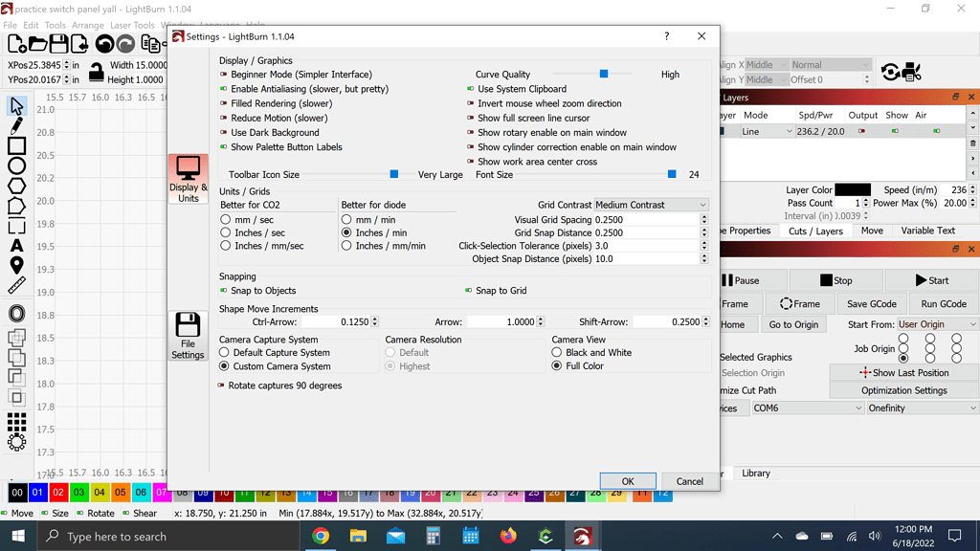
Task: Select the arrow Select tool
Action: (x=17, y=105)
